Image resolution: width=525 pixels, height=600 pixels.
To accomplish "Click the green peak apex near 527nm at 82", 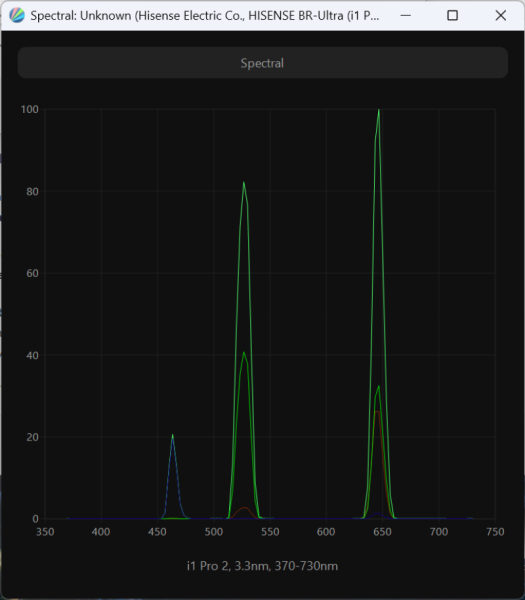I will (244, 183).
